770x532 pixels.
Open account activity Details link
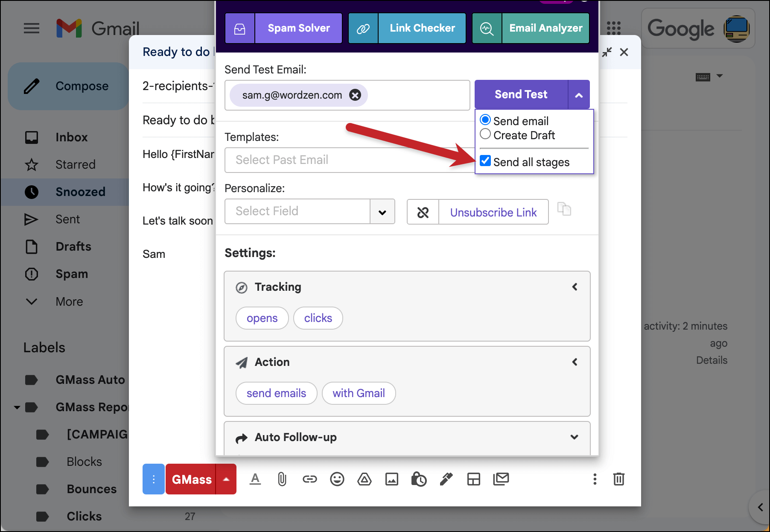(712, 360)
